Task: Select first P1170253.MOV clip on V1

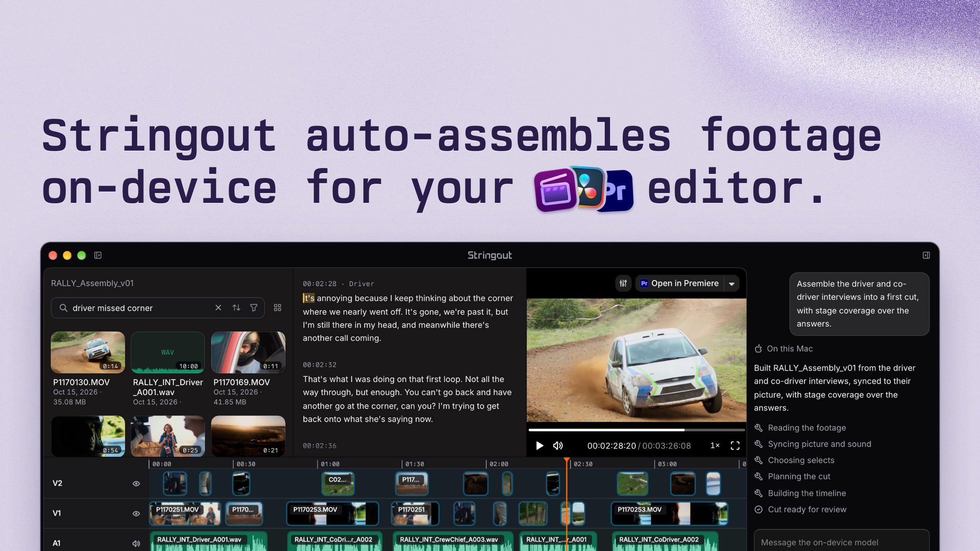Action: point(332,513)
